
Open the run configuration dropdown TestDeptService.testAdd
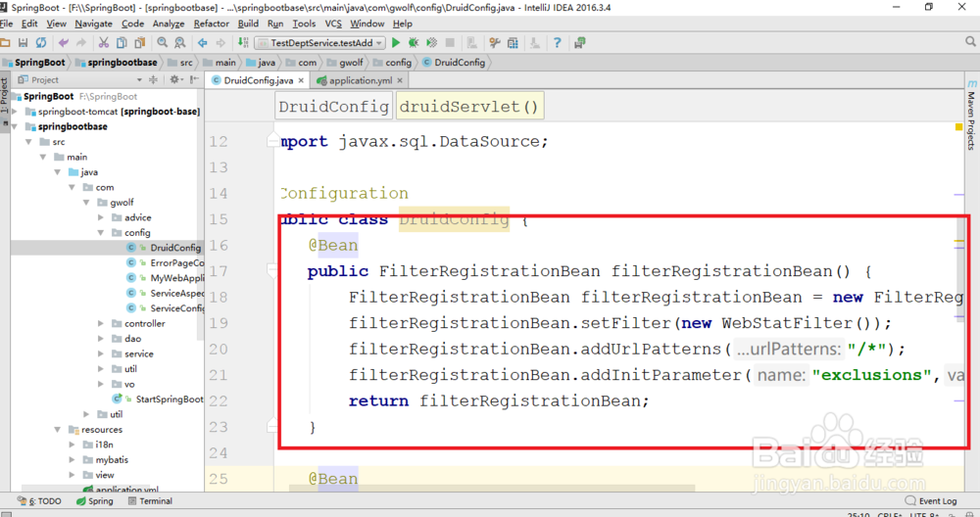click(322, 42)
